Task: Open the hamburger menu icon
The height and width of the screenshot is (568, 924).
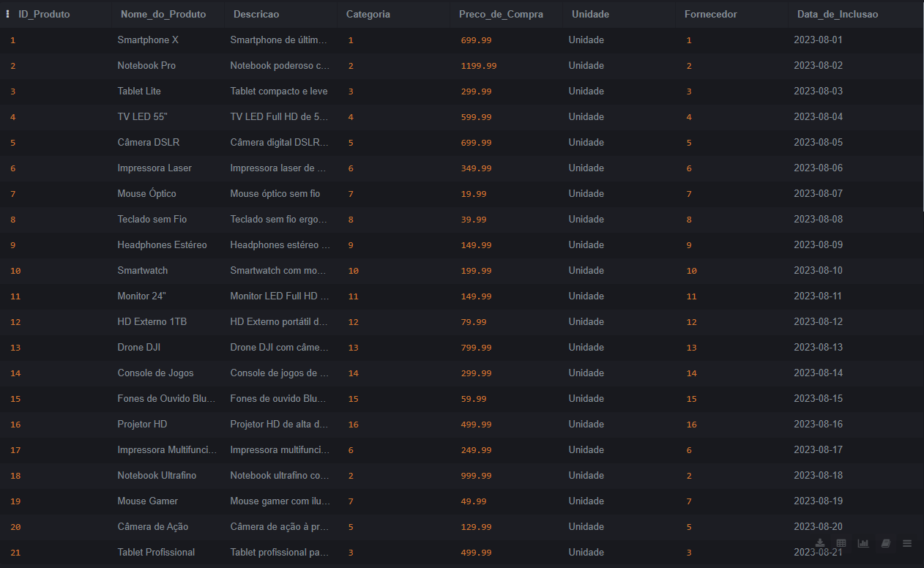Action: (907, 543)
